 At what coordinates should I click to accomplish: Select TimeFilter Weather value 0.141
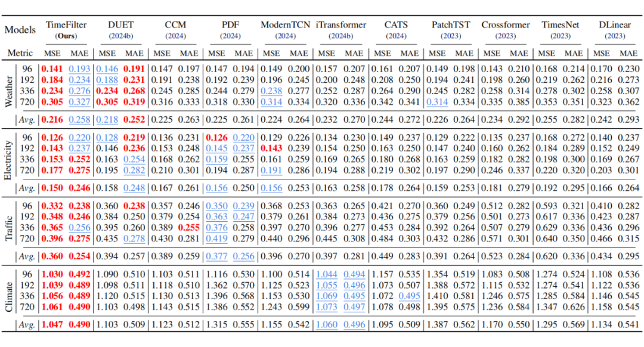tap(52, 69)
